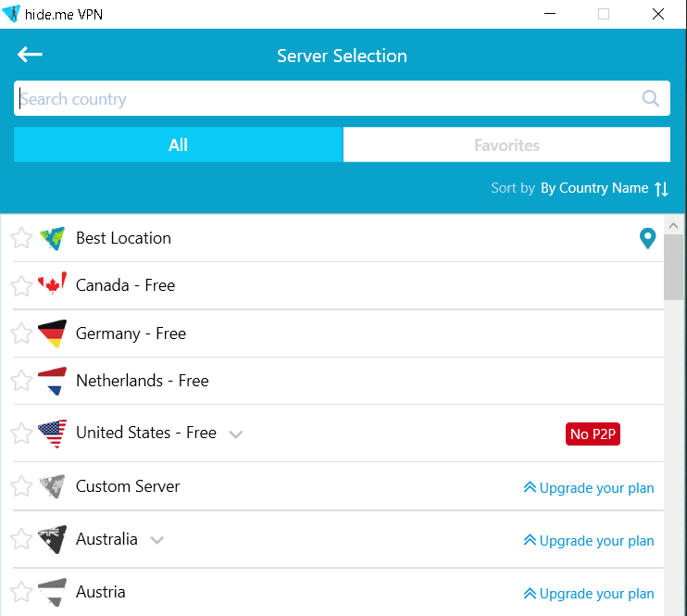Favorite Germany - Free with its star
Screen dimensions: 687x616
[21, 333]
